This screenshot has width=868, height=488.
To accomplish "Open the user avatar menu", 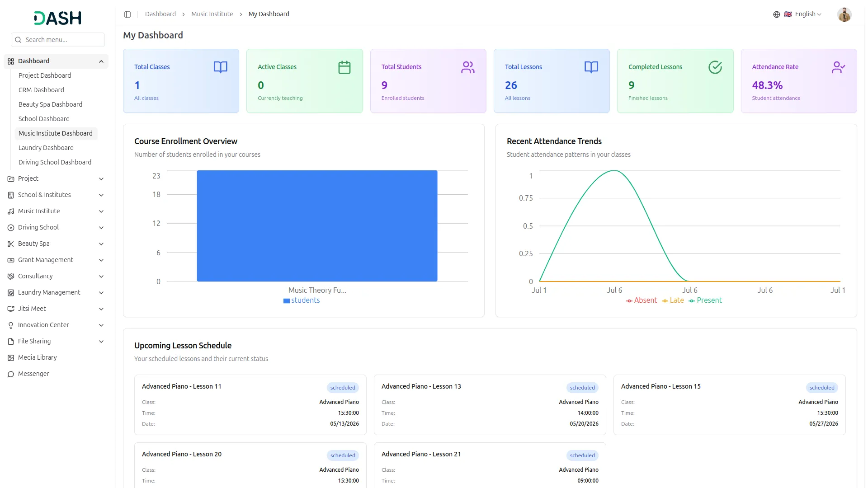I will 844,14.
